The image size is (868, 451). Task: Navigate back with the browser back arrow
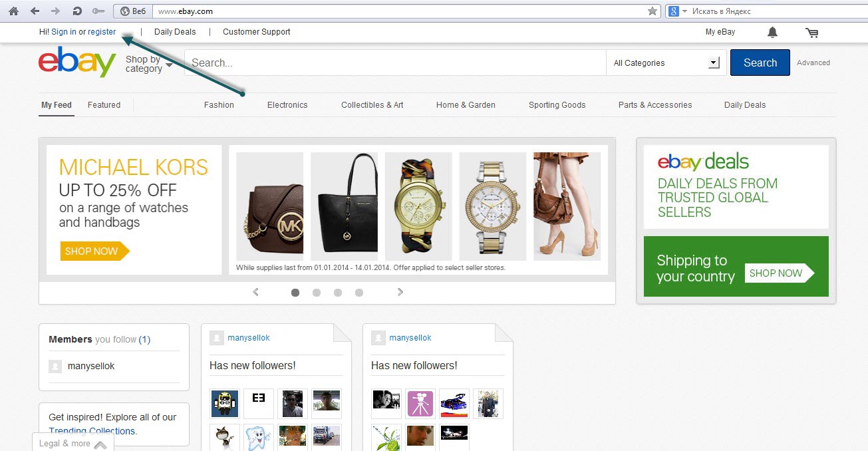pyautogui.click(x=35, y=11)
